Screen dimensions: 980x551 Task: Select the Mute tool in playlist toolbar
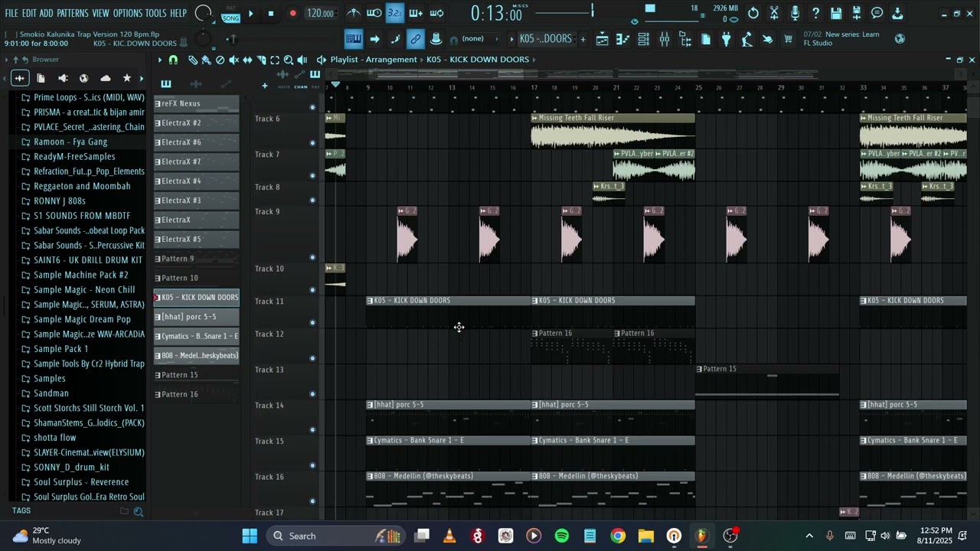click(234, 60)
